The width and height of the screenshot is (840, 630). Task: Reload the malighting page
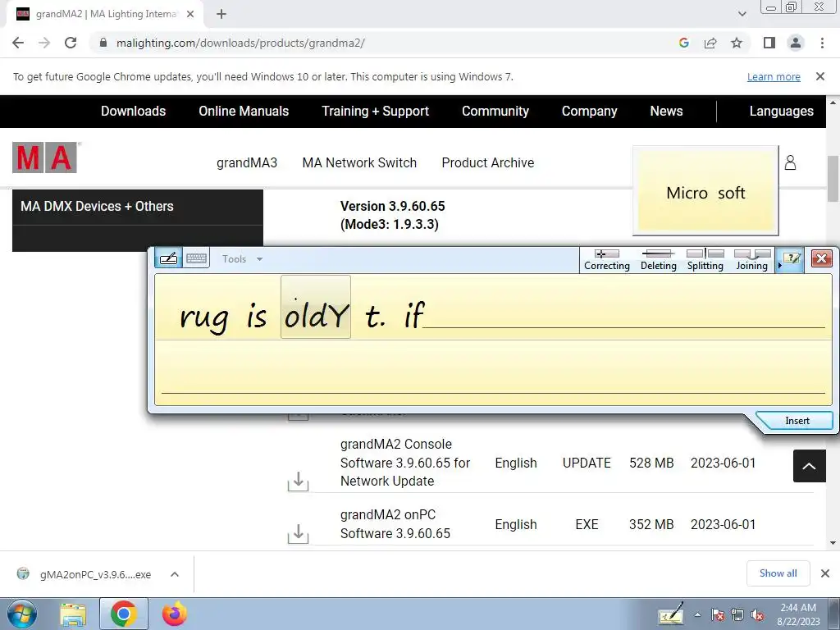pyautogui.click(x=71, y=43)
